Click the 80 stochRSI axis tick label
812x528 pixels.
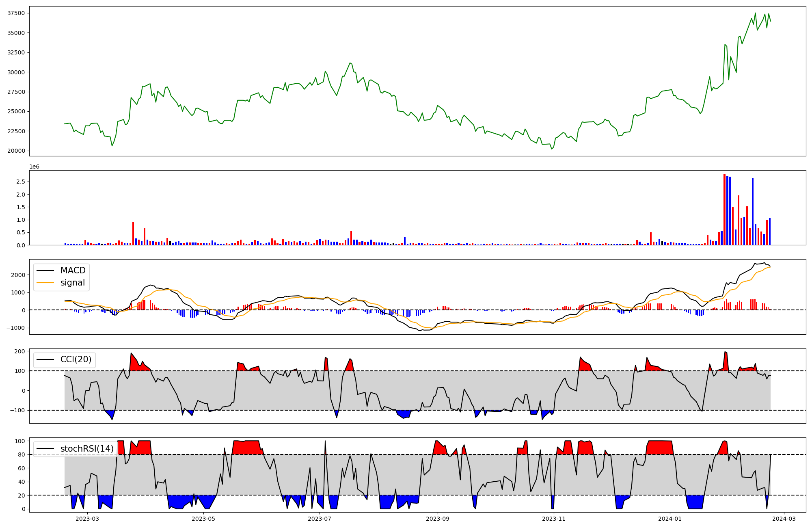22,454
